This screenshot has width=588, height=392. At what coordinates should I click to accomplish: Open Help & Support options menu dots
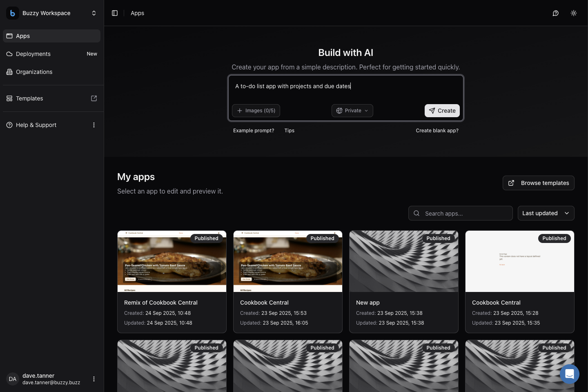(x=94, y=125)
